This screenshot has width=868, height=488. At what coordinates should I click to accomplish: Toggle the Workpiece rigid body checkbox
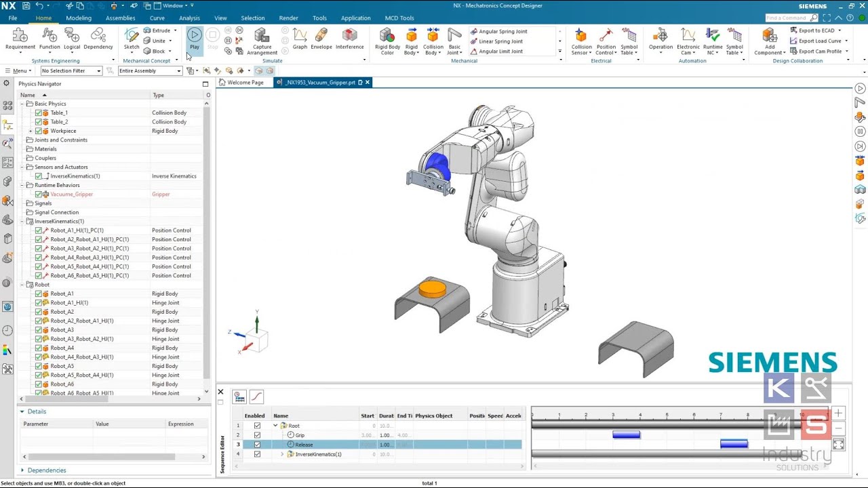39,131
